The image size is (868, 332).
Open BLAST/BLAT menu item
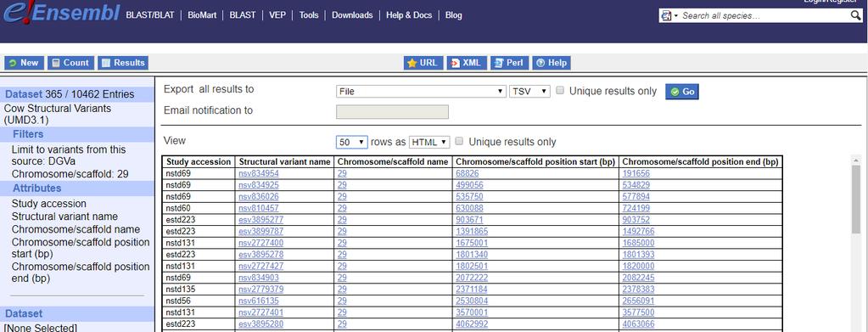pos(150,15)
